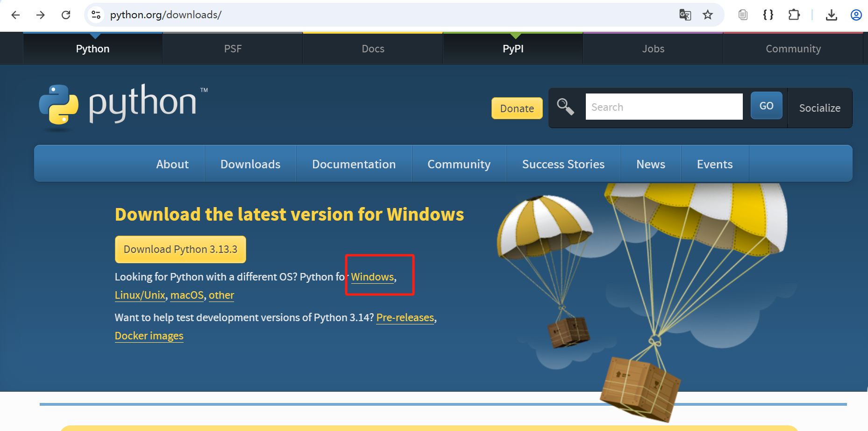Screen dimensions: 868x431
Task: Bookmark this page with star icon
Action: [x=708, y=15]
